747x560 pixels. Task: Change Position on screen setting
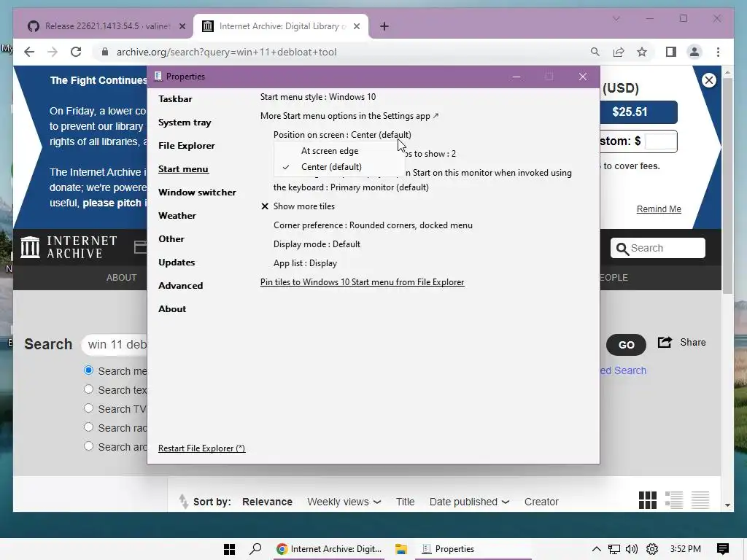pos(342,135)
